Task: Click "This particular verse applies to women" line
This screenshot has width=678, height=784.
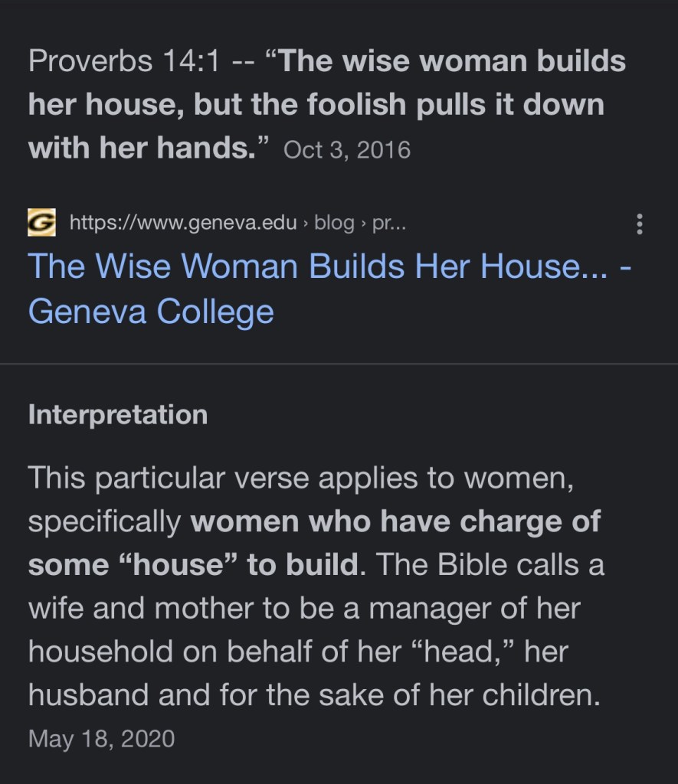Action: pyautogui.click(x=301, y=479)
